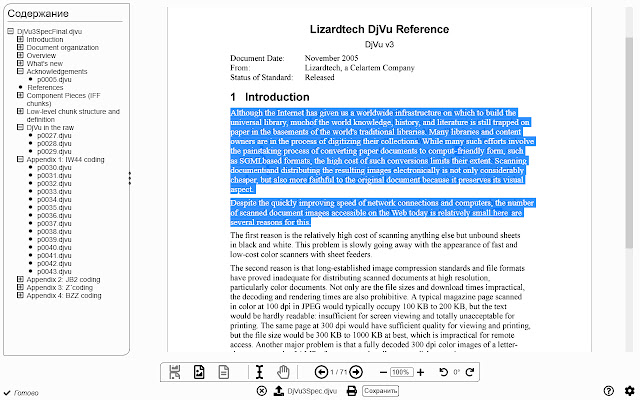Close the current document
This screenshot has height=400, width=640.
262,391
